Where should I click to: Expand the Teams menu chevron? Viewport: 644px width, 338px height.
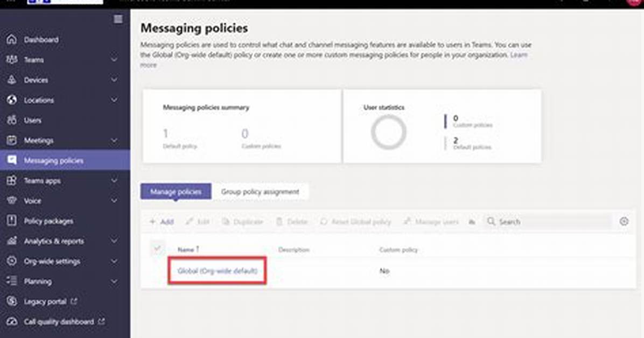tap(114, 60)
